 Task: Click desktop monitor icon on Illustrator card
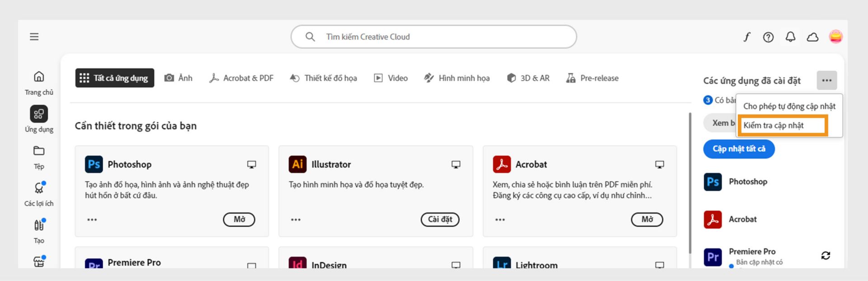tap(456, 165)
